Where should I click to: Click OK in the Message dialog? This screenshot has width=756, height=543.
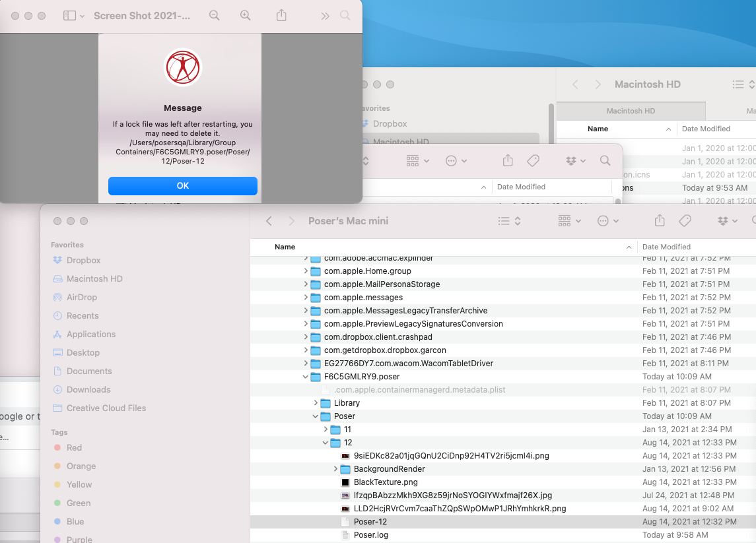pyautogui.click(x=183, y=186)
